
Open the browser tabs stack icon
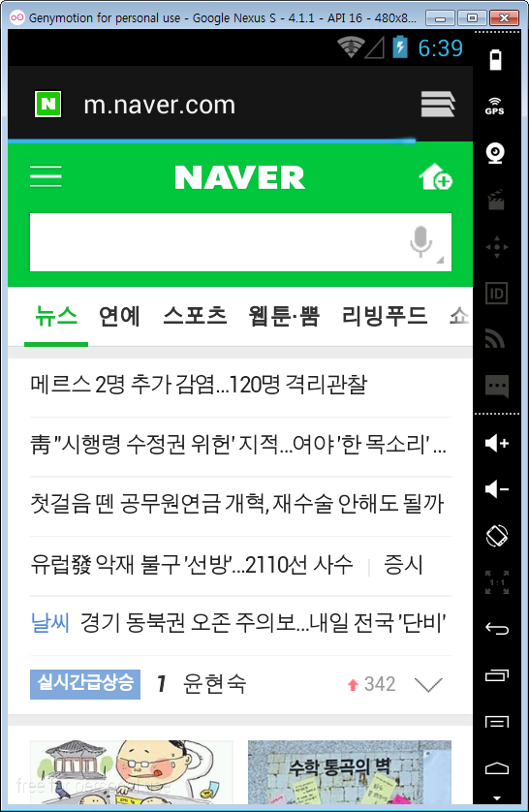pos(438,105)
